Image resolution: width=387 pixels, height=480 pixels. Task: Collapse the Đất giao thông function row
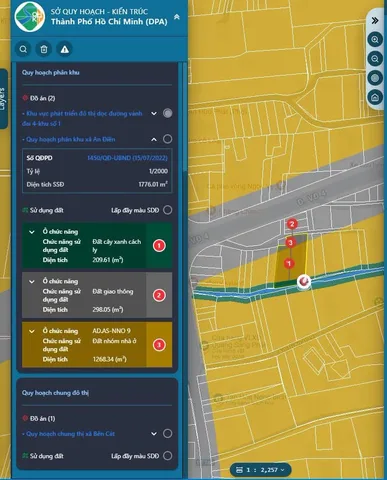pos(32,281)
